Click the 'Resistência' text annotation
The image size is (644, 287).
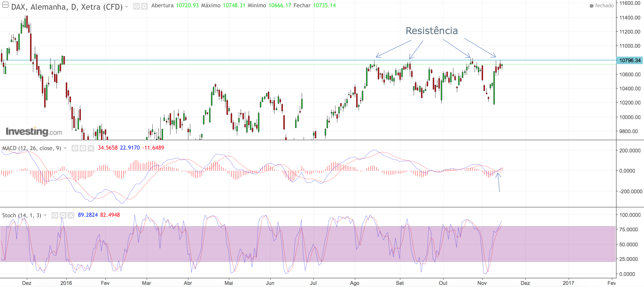pos(432,31)
